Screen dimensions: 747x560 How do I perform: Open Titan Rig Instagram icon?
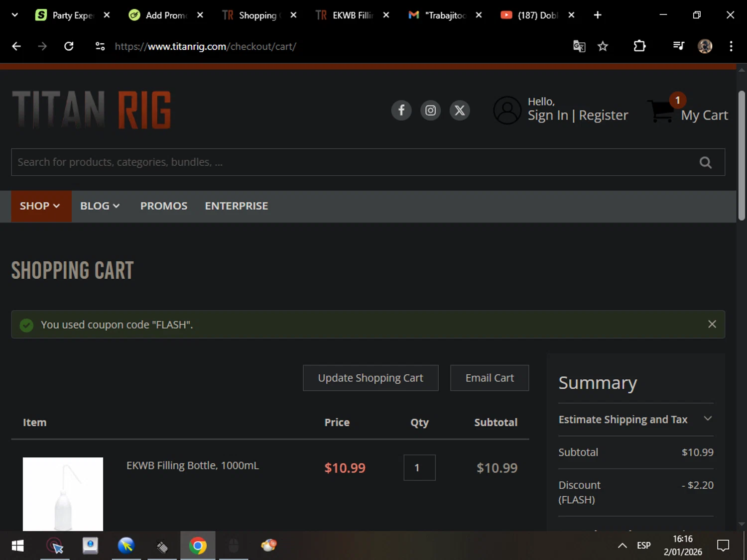430,110
